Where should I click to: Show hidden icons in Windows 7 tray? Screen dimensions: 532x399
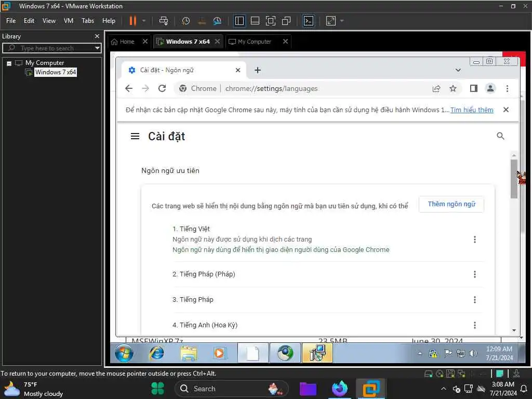tap(420, 353)
